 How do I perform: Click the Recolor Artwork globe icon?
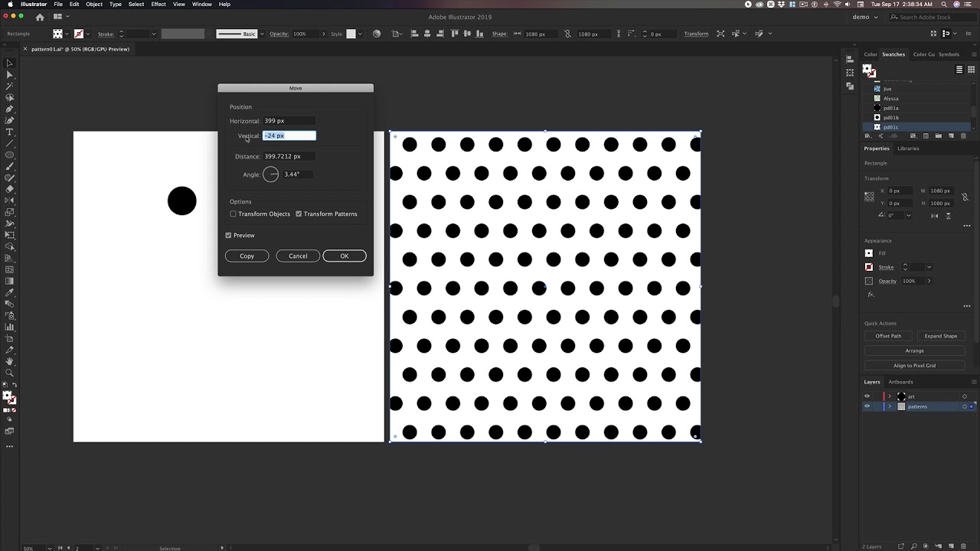377,34
